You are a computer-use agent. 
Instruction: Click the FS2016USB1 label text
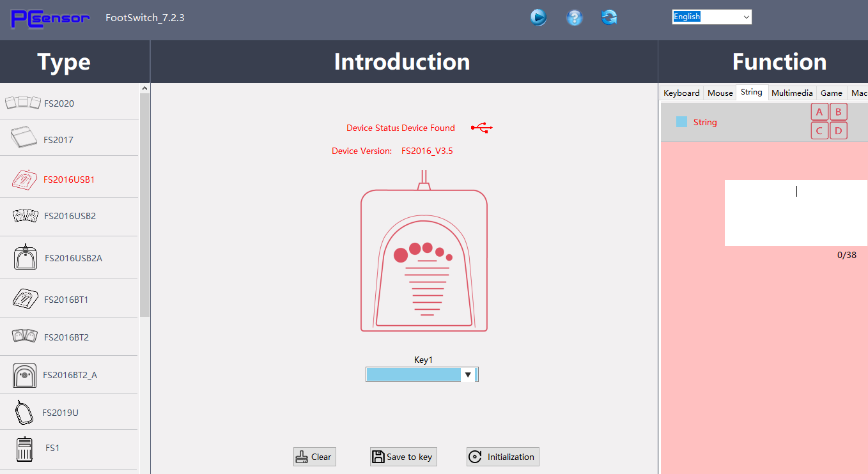[x=69, y=180]
